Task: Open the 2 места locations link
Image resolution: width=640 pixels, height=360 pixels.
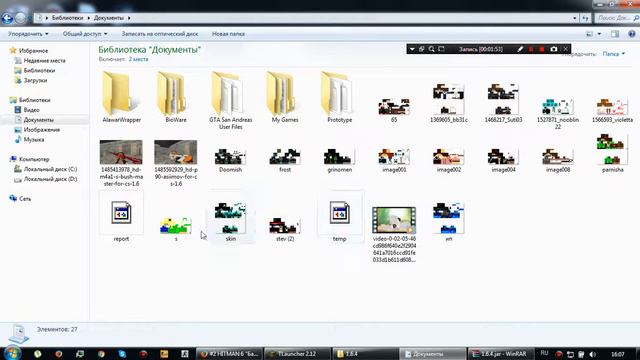Action: click(x=138, y=59)
